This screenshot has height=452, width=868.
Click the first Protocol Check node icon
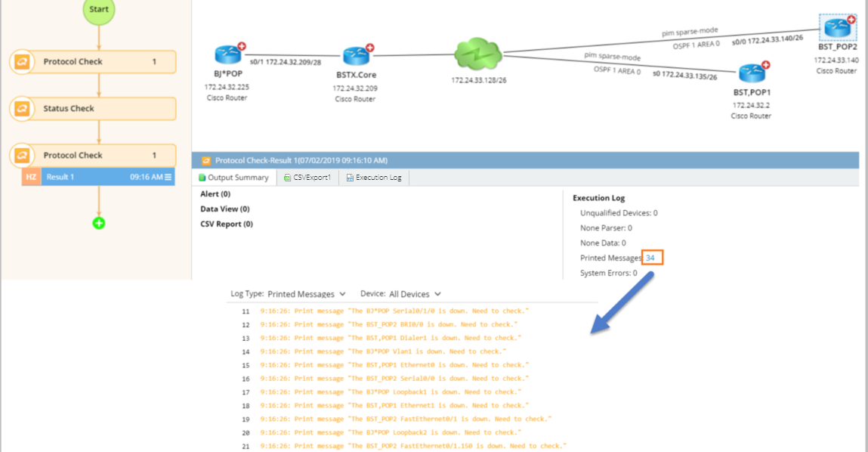tap(22, 62)
